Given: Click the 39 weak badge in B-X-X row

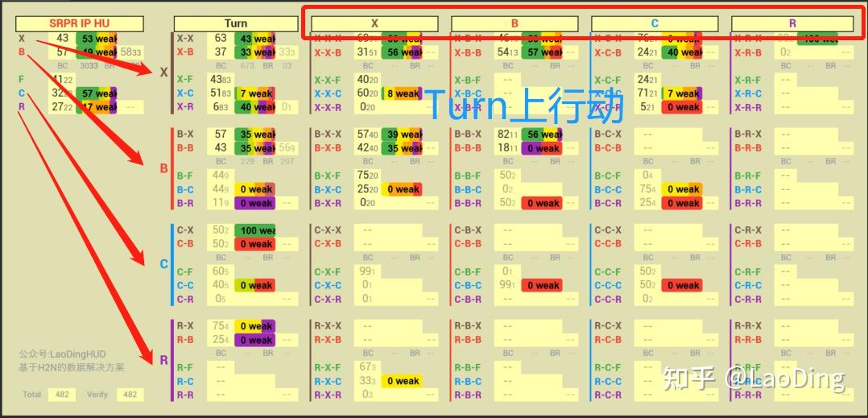Looking at the screenshot, I should coord(402,135).
